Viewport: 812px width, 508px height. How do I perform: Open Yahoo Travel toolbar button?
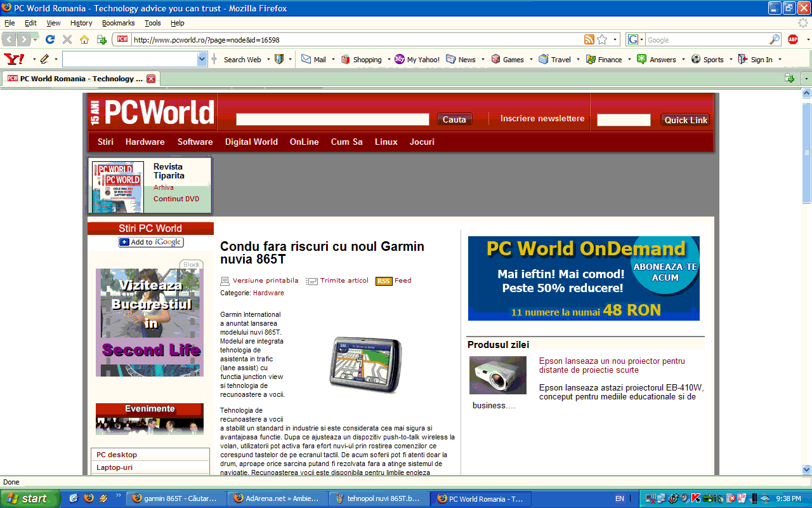tap(555, 59)
